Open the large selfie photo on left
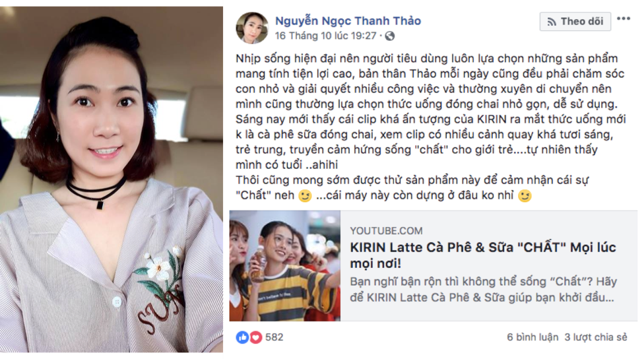Viewport: 644px width, 359px height. (112, 179)
